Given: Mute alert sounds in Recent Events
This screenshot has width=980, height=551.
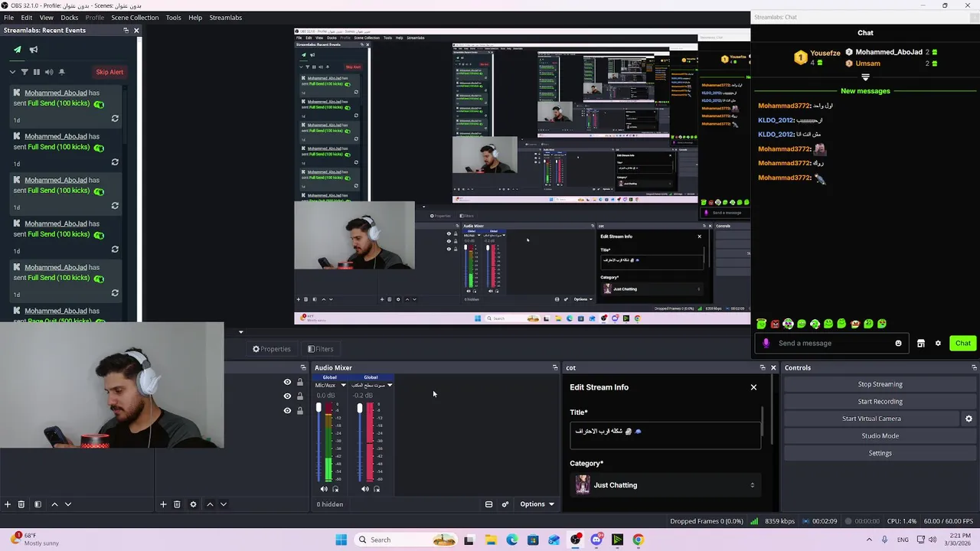Looking at the screenshot, I should tap(49, 72).
